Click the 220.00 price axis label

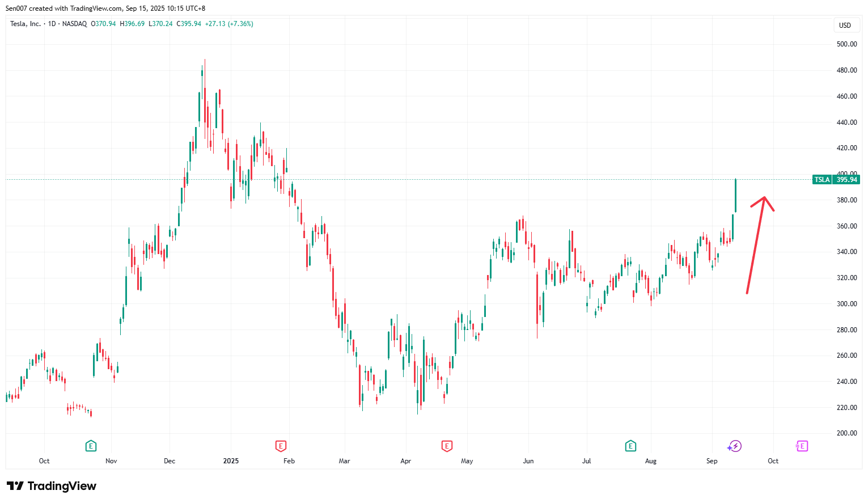click(847, 408)
